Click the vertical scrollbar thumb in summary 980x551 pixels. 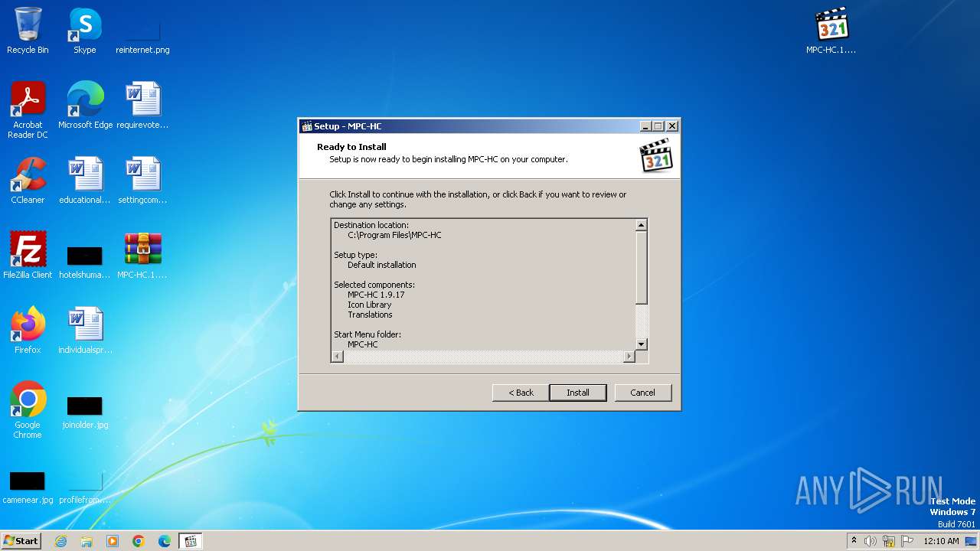click(642, 266)
